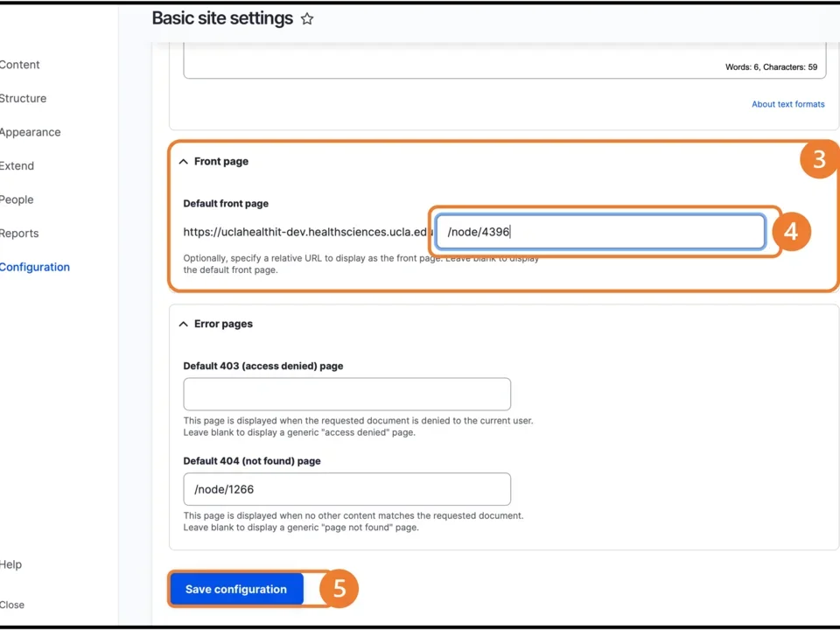Star the Basic site settings page

click(x=306, y=17)
